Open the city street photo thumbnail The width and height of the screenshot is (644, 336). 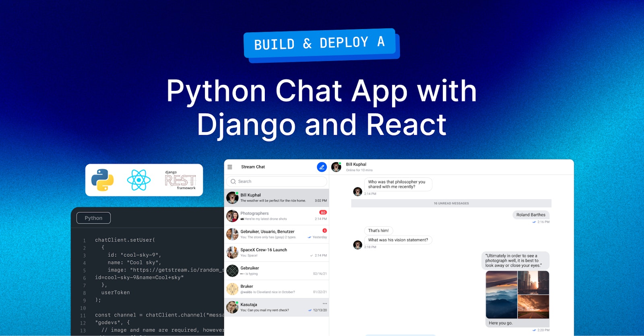point(533,283)
